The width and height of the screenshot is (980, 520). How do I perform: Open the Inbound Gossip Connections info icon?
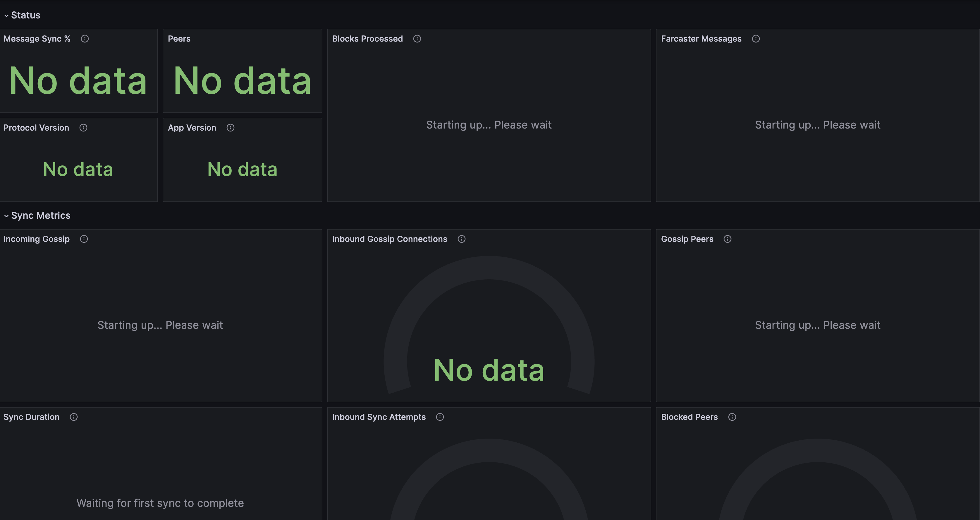click(461, 239)
